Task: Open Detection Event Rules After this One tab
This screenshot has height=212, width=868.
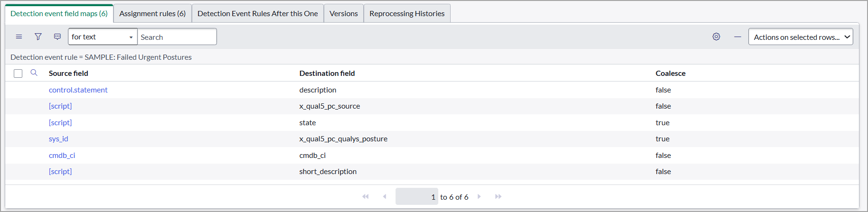Action: point(258,13)
